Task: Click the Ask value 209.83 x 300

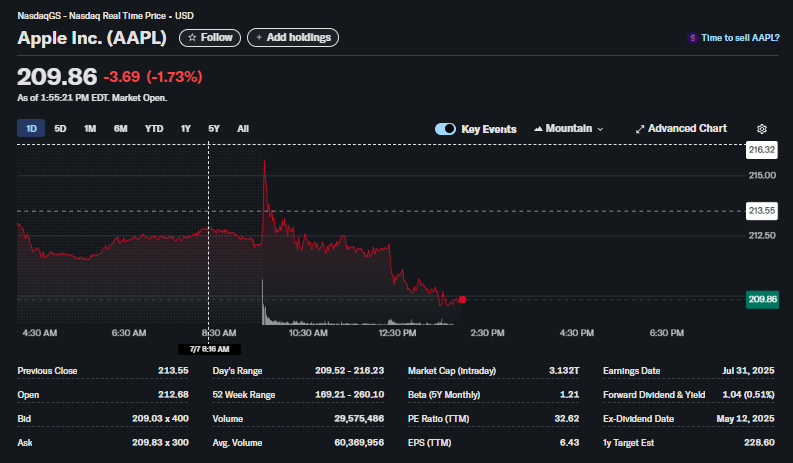Action: tap(160, 442)
